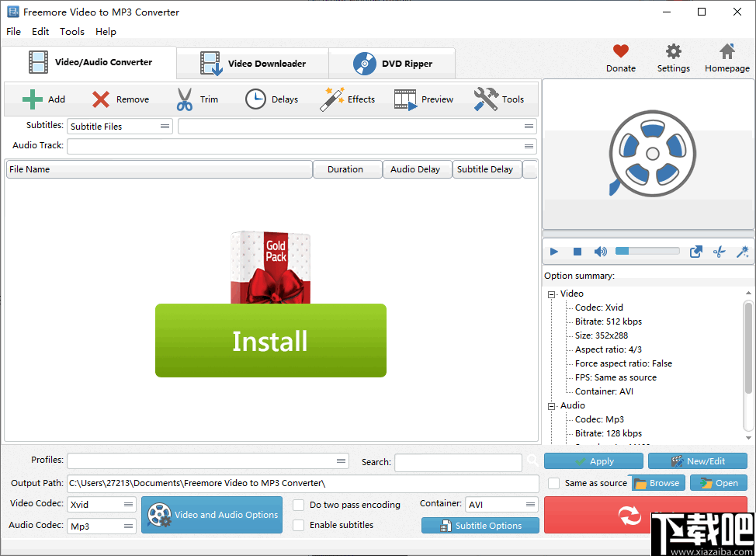Click inside the Search field

pos(458,462)
